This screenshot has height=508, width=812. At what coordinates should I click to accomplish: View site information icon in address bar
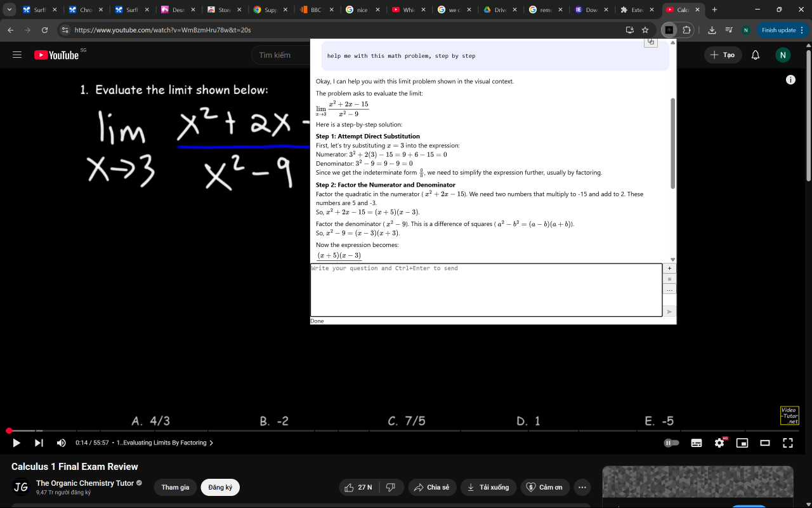point(65,30)
